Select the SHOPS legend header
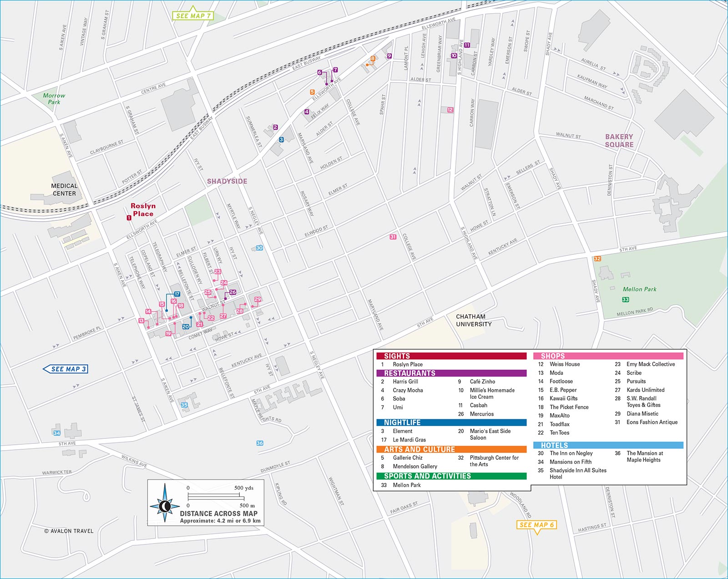The image size is (728, 579). (x=608, y=356)
